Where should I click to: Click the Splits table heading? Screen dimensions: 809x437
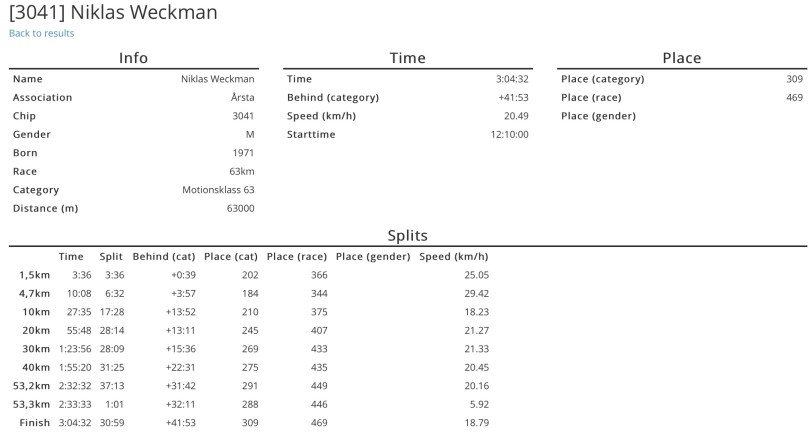pos(407,236)
